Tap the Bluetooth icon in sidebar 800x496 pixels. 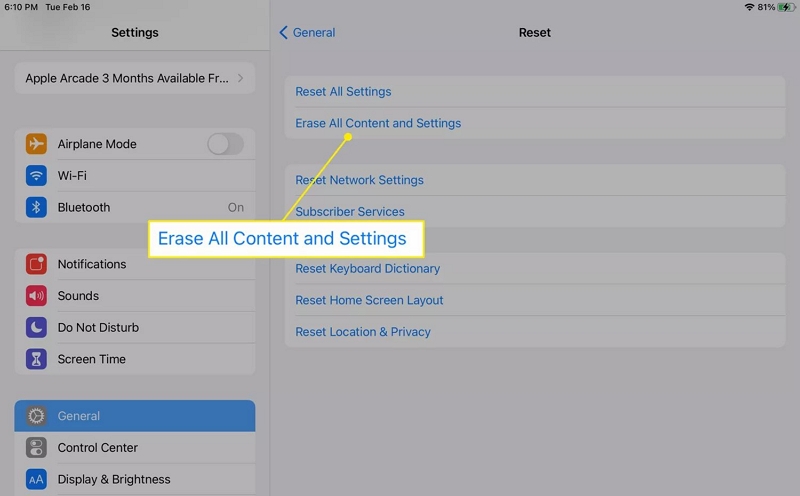tap(36, 207)
